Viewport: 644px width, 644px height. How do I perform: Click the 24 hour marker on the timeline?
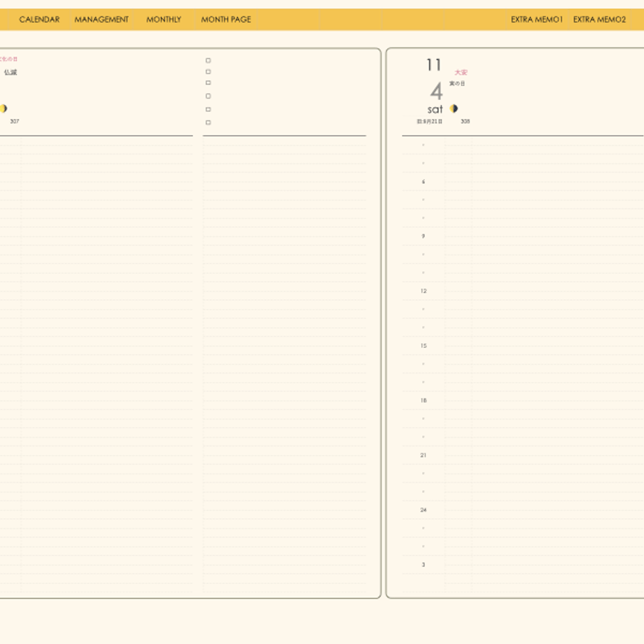click(423, 510)
